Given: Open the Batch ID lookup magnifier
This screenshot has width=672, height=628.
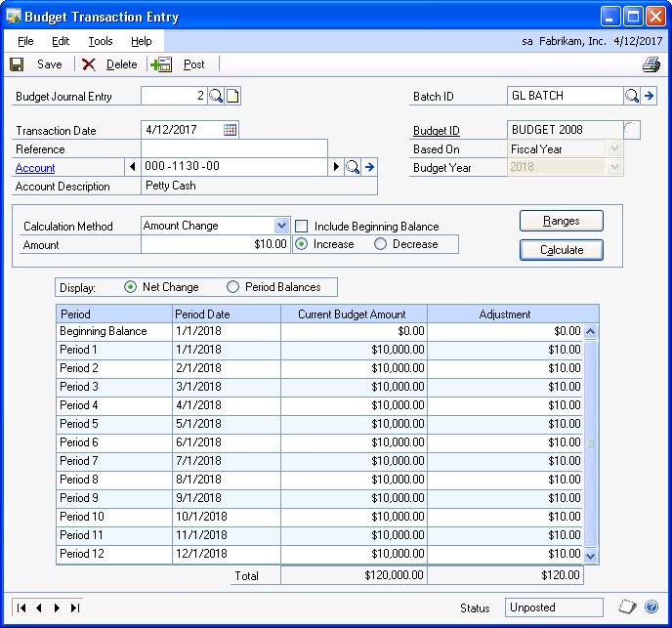Looking at the screenshot, I should (632, 96).
